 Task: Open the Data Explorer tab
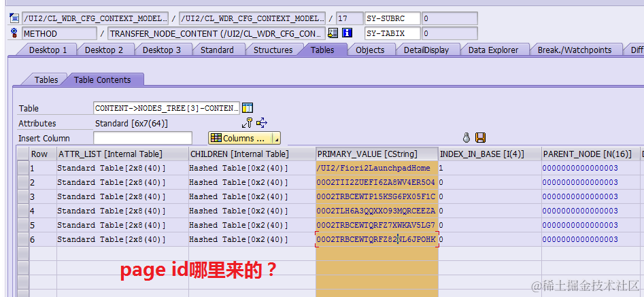pos(493,50)
